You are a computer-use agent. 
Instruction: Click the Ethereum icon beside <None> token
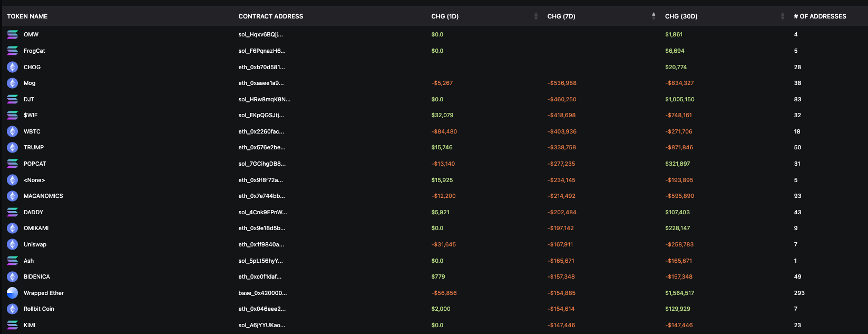(x=12, y=180)
